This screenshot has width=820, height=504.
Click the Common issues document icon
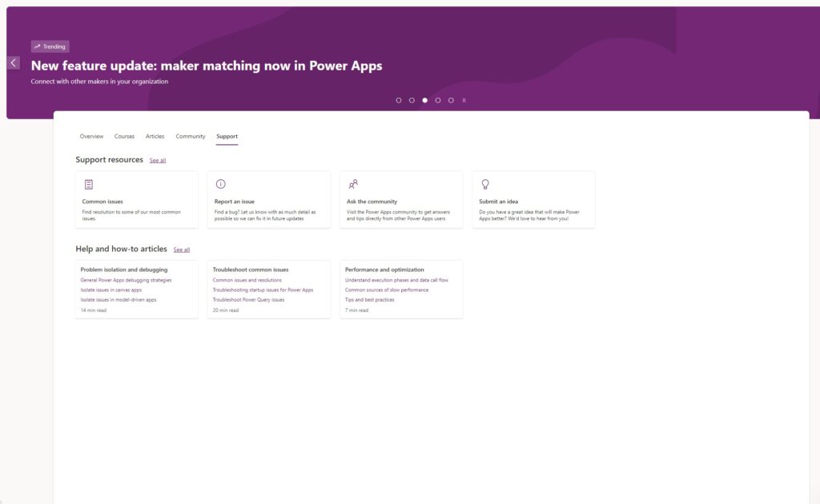click(88, 184)
